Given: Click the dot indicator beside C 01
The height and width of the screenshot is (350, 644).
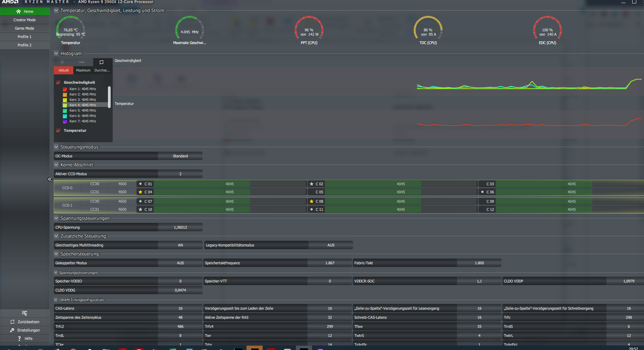Looking at the screenshot, I should click(x=140, y=184).
